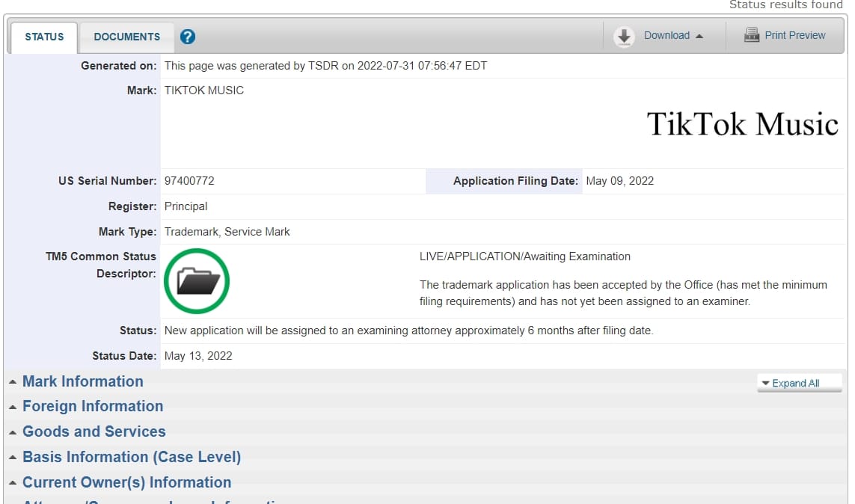Screen dimensions: 855x504
Task: Click the TikTok Music mark image
Action: click(x=742, y=124)
